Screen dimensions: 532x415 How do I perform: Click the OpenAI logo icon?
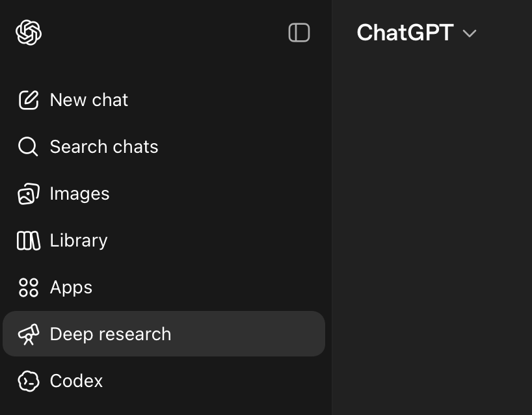point(29,32)
